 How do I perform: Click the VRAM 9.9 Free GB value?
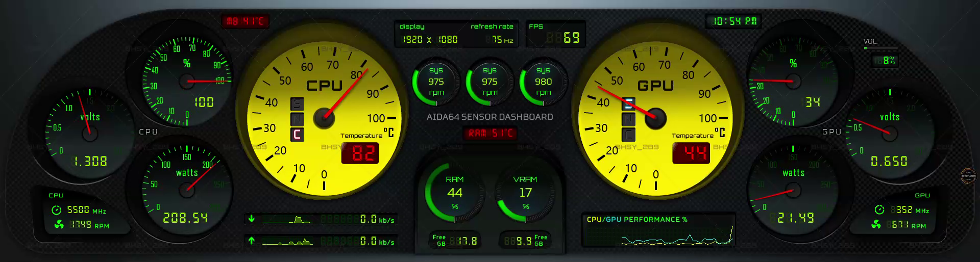(x=524, y=241)
